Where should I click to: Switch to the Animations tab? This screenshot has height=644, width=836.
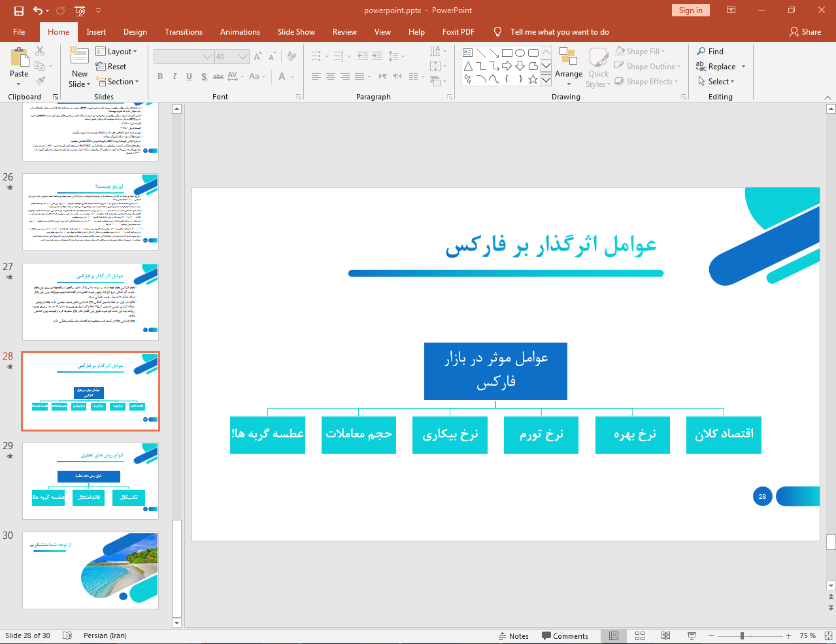[240, 32]
